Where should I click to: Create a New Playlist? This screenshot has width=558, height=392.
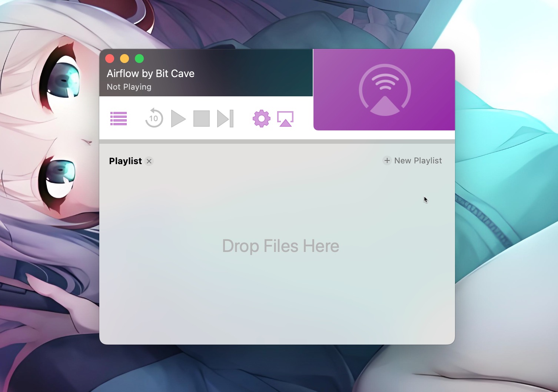coord(412,160)
